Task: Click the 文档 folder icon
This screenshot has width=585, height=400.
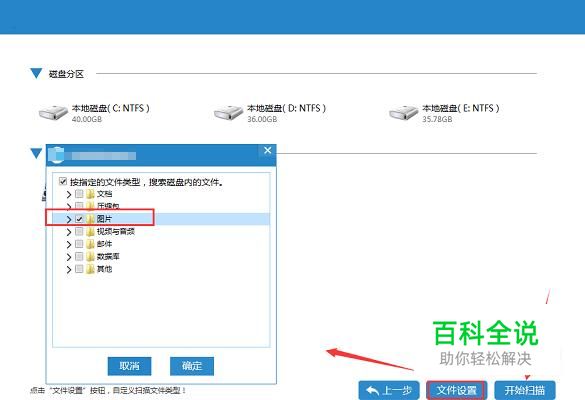Action: click(x=90, y=194)
